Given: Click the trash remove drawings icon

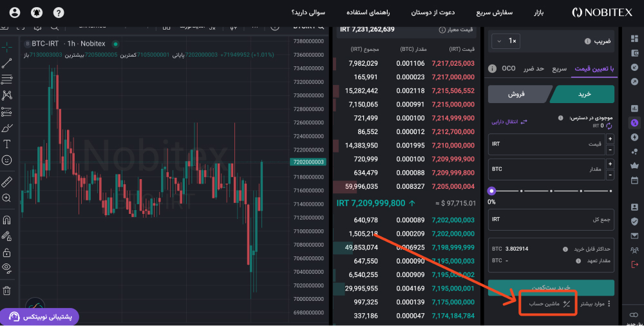Looking at the screenshot, I should point(6,290).
